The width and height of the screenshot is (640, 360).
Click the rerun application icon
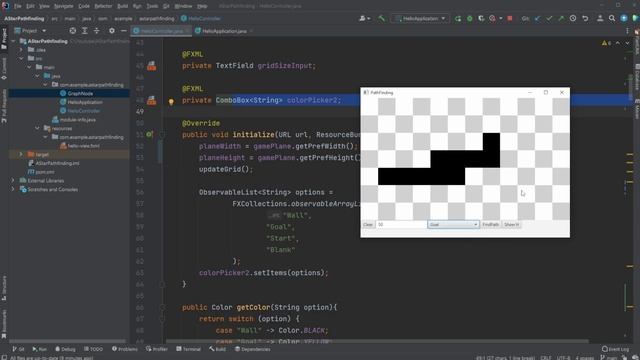point(458,18)
